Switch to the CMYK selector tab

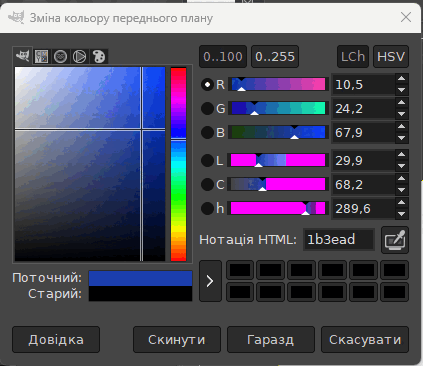(42, 56)
